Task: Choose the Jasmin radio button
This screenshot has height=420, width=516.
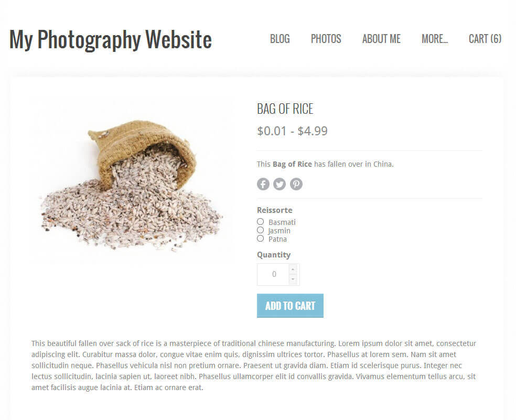Action: tap(260, 230)
